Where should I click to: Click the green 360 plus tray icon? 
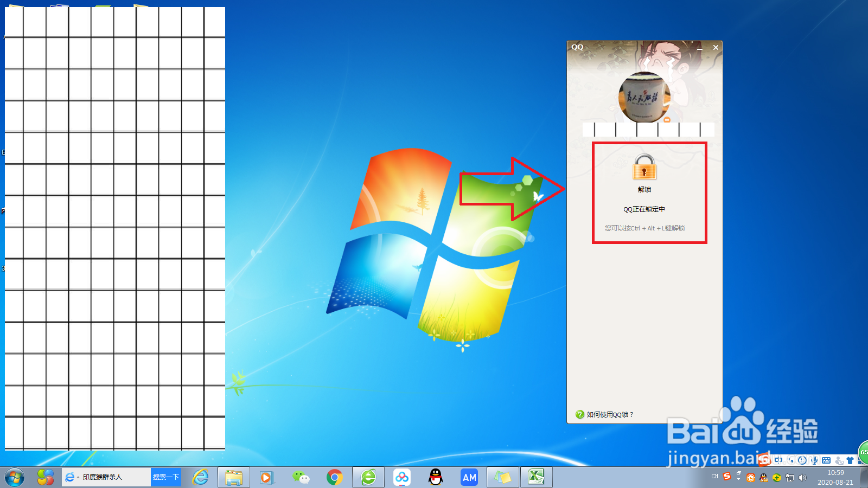click(777, 478)
